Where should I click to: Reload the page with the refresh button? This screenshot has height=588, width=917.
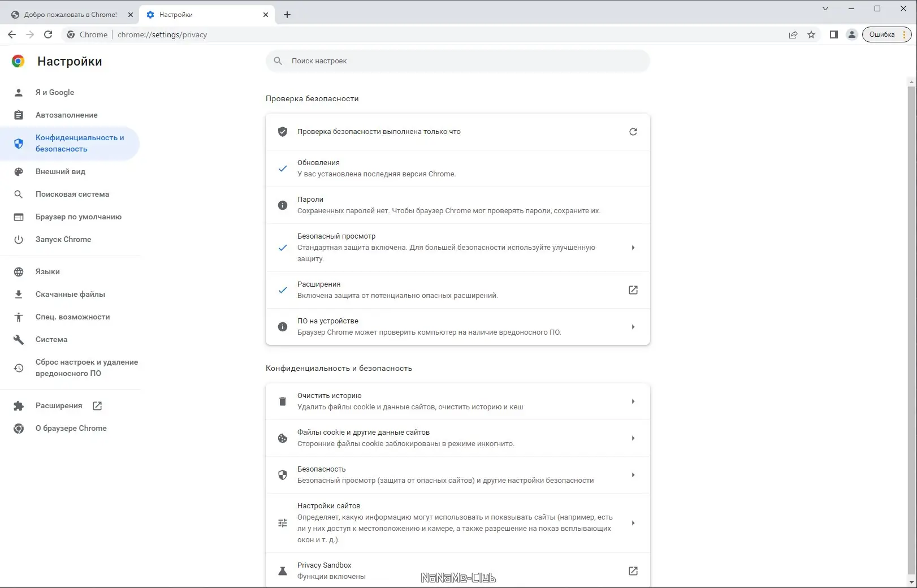coord(48,34)
